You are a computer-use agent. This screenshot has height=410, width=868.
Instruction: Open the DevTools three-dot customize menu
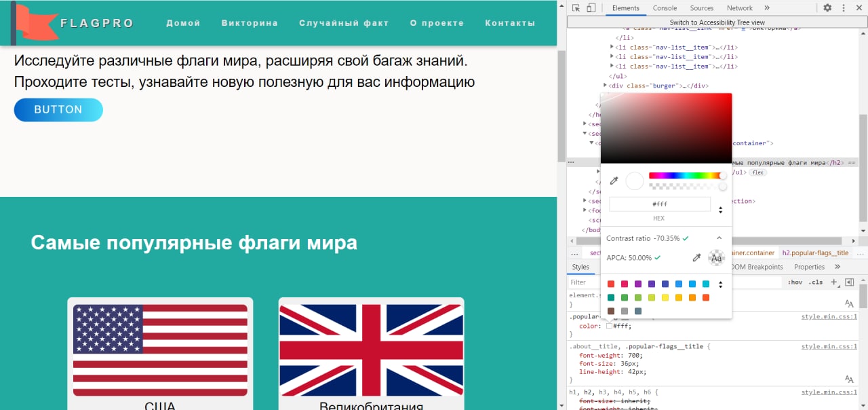(x=843, y=8)
